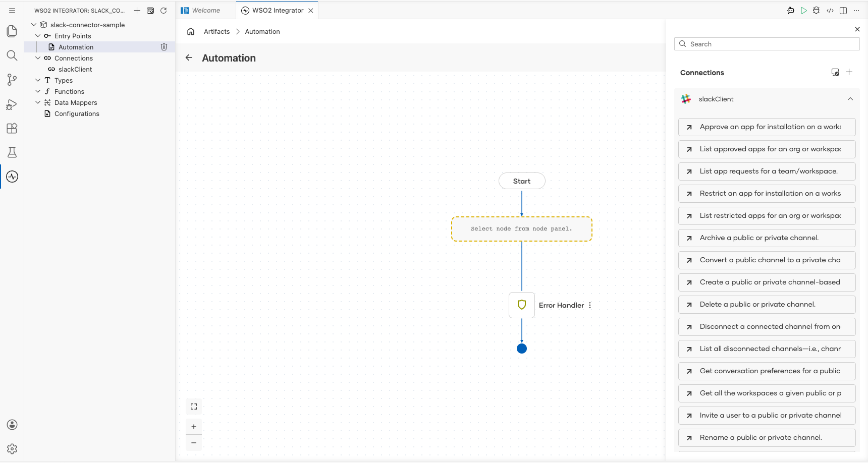Open the Explorer view in activity bar
Viewport: 868px width, 463px height.
tap(12, 31)
